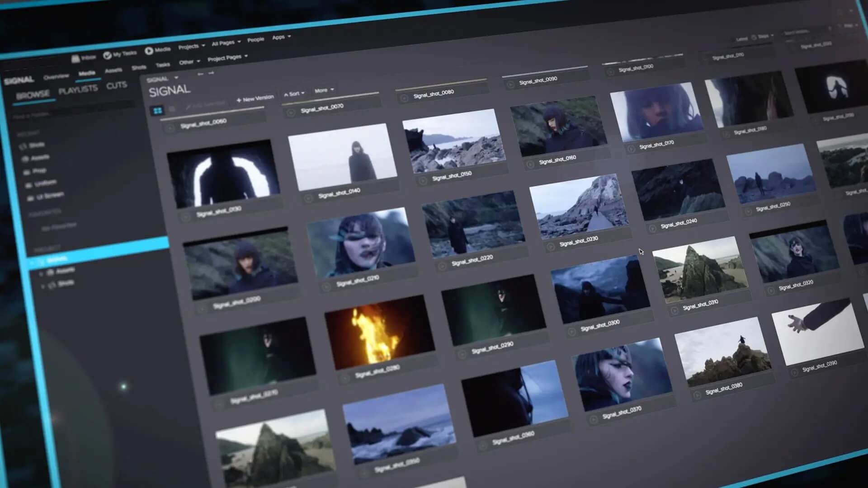Open the rocky peak thumbnail Signal_shot_0310
The width and height of the screenshot is (868, 488).
pyautogui.click(x=700, y=270)
